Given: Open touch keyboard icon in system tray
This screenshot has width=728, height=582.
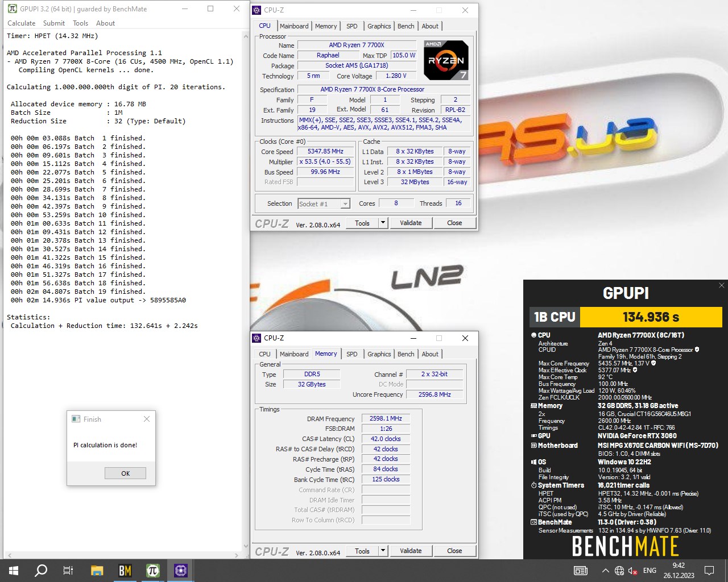Looking at the screenshot, I should tap(581, 571).
